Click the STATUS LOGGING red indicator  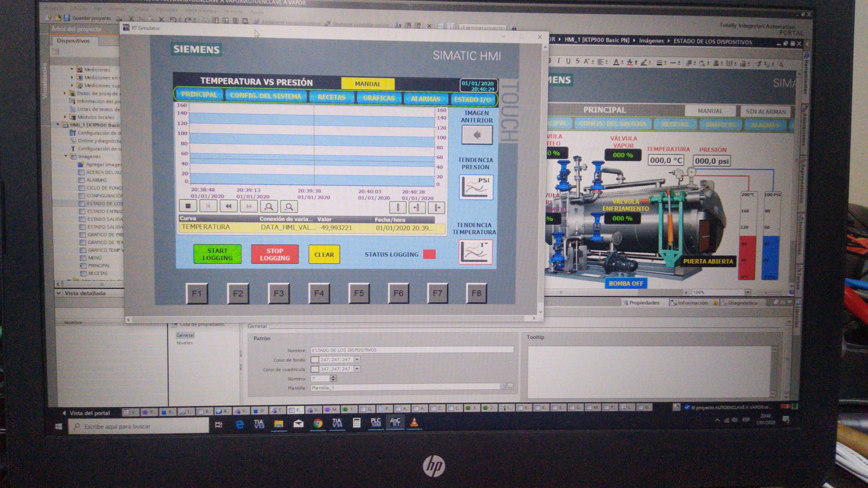[x=429, y=254]
